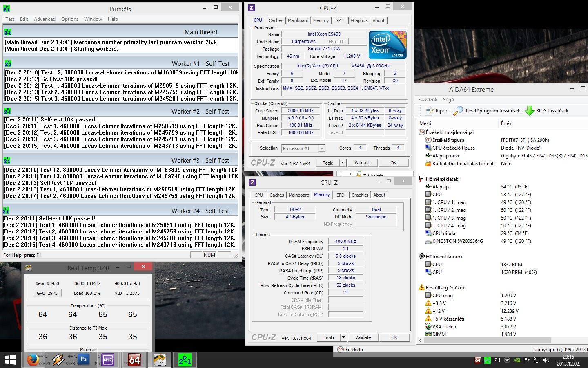Click scroll-left arrow in AIDA64 list
The height and width of the screenshot is (368, 588).
tap(421, 340)
